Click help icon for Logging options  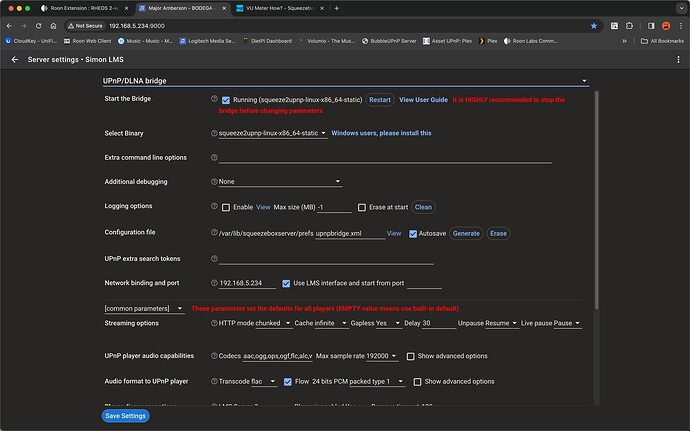214,206
